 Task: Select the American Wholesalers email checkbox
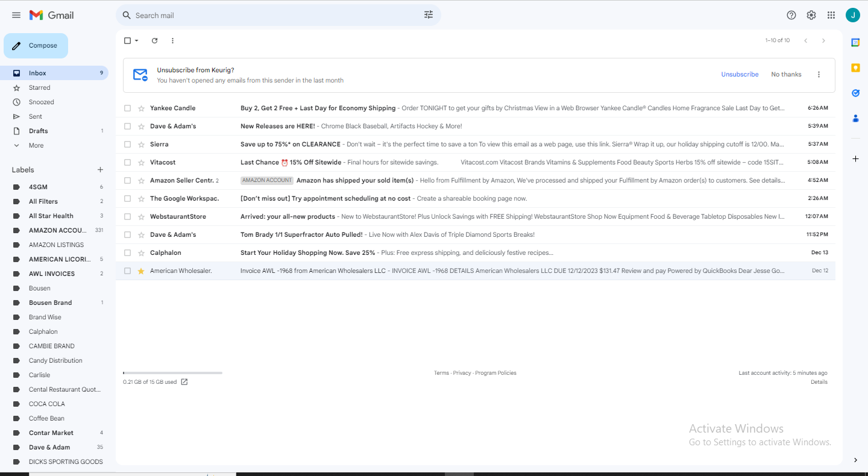(x=127, y=271)
